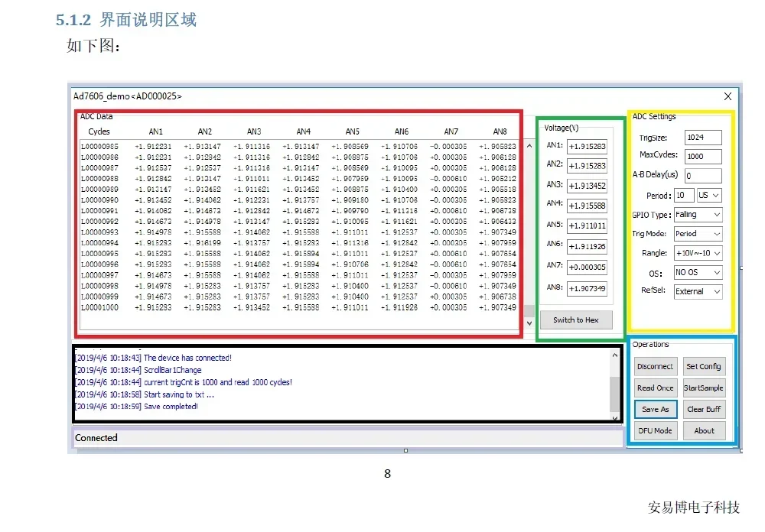The width and height of the screenshot is (765, 532).
Task: Click Save As to export data
Action: (656, 409)
